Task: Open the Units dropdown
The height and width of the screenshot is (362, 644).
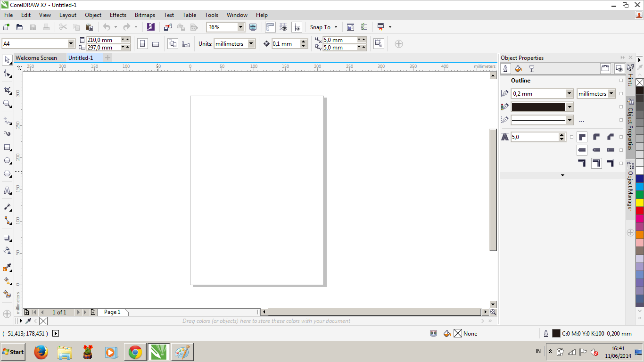Action: (x=250, y=43)
